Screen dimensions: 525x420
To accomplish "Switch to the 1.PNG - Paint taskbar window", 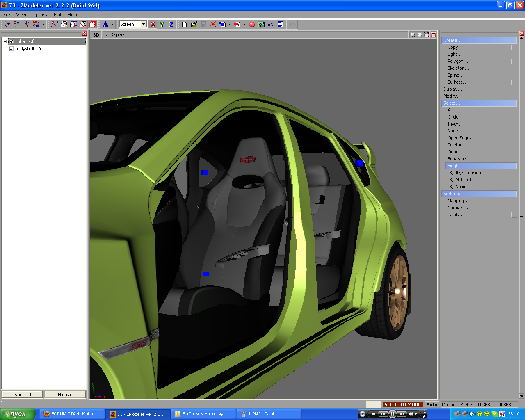I will tap(269, 414).
